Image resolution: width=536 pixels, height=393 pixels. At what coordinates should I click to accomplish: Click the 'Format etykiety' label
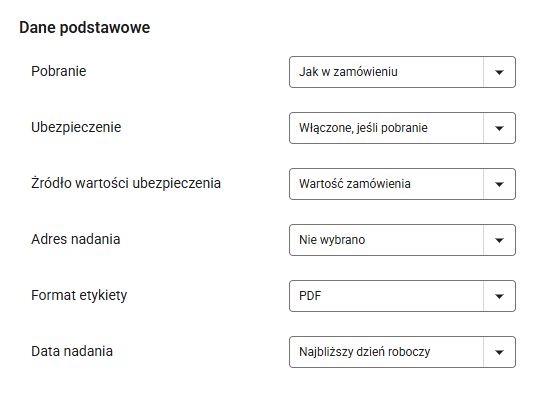pyautogui.click(x=79, y=295)
